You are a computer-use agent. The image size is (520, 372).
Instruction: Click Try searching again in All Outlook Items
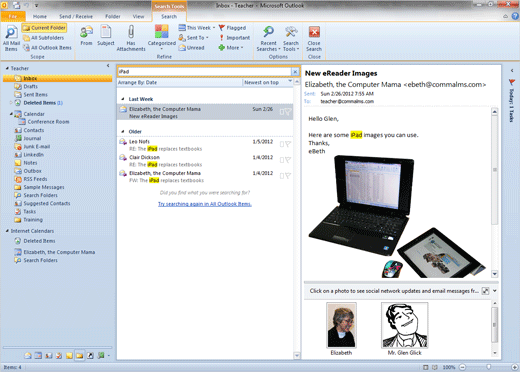[x=205, y=204]
